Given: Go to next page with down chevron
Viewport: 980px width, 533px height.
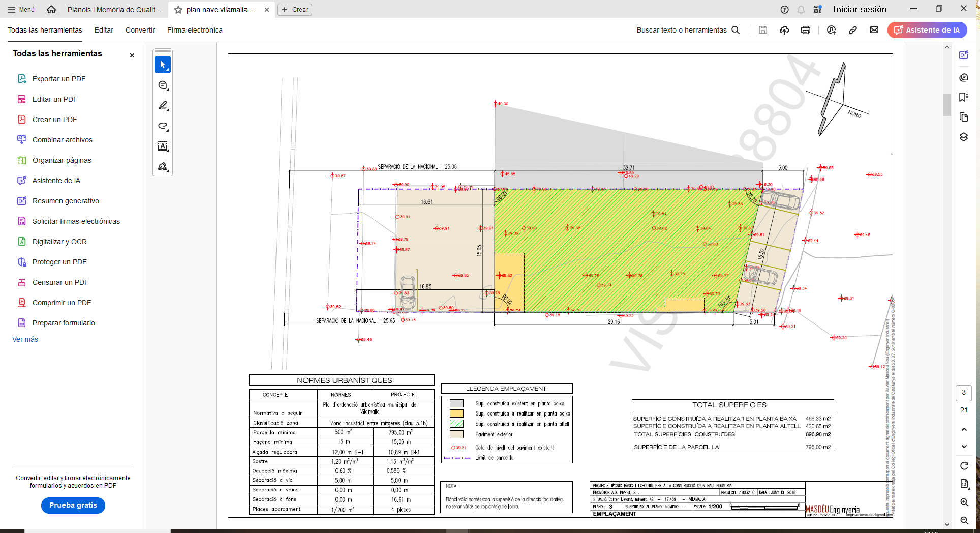Looking at the screenshot, I should tap(964, 447).
